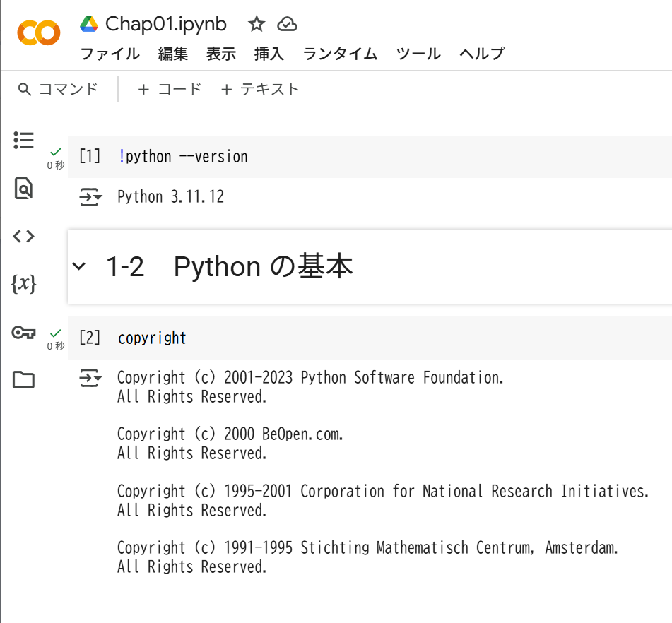
Task: Open the files folder sidebar icon
Action: 23,380
